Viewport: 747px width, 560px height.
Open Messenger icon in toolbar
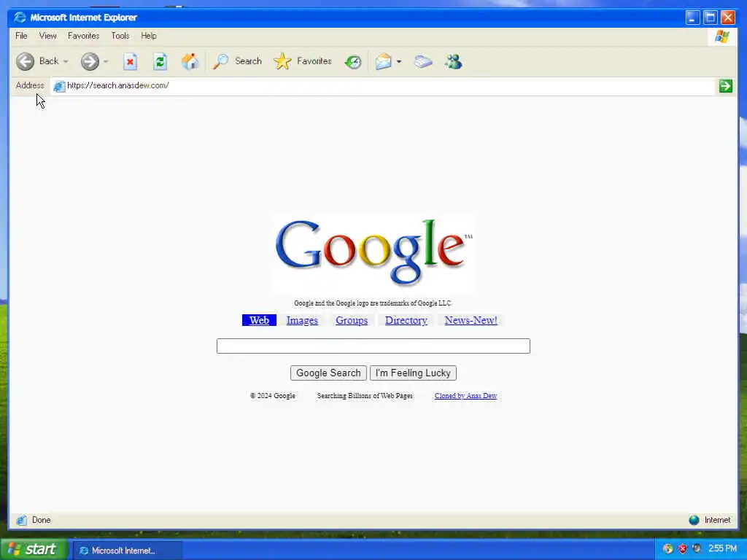454,61
